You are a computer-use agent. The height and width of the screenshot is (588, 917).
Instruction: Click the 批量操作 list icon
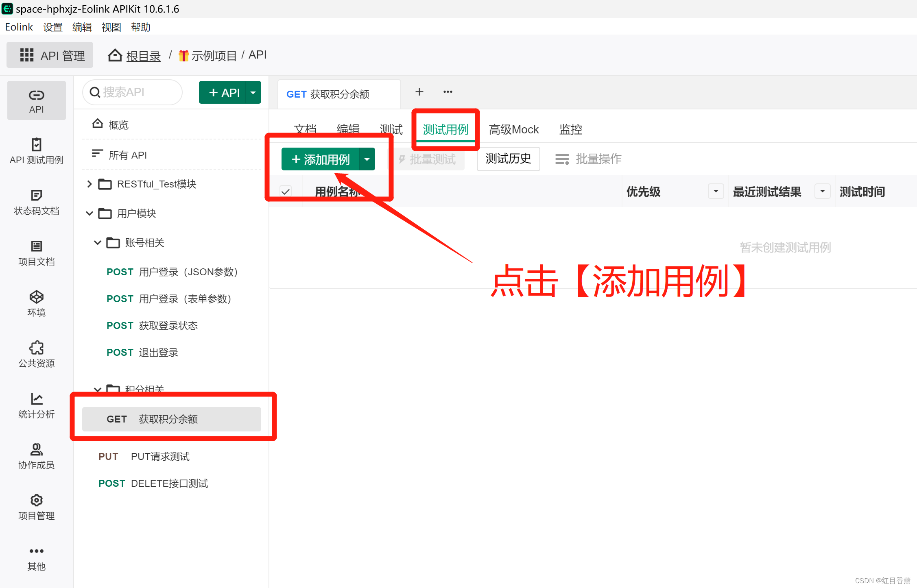(562, 159)
